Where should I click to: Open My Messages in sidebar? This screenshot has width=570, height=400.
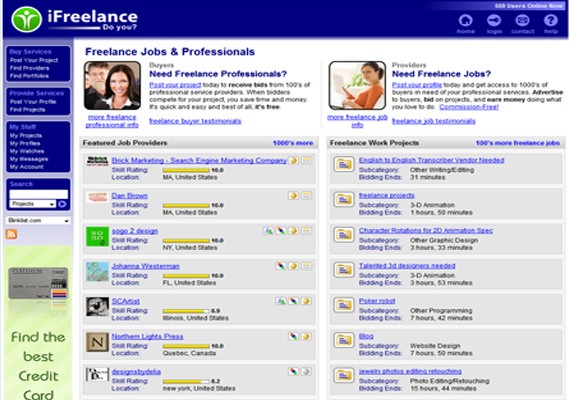29,159
